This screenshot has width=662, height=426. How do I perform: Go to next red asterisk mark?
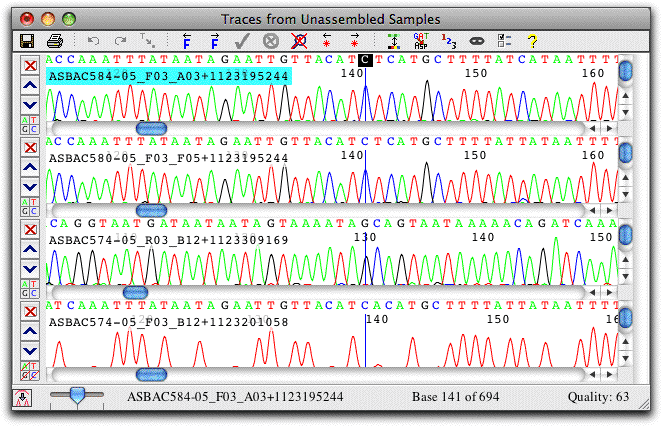coord(355,41)
